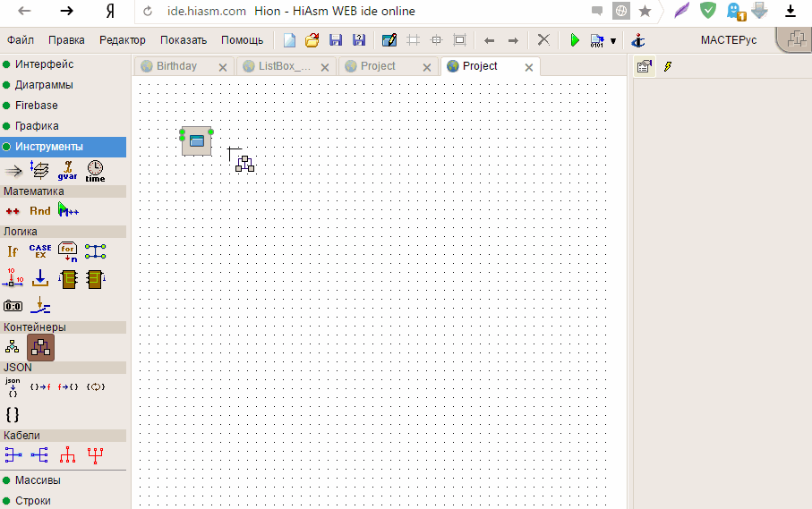Select the gvar global variable element
The height and width of the screenshot is (509, 812).
click(67, 170)
